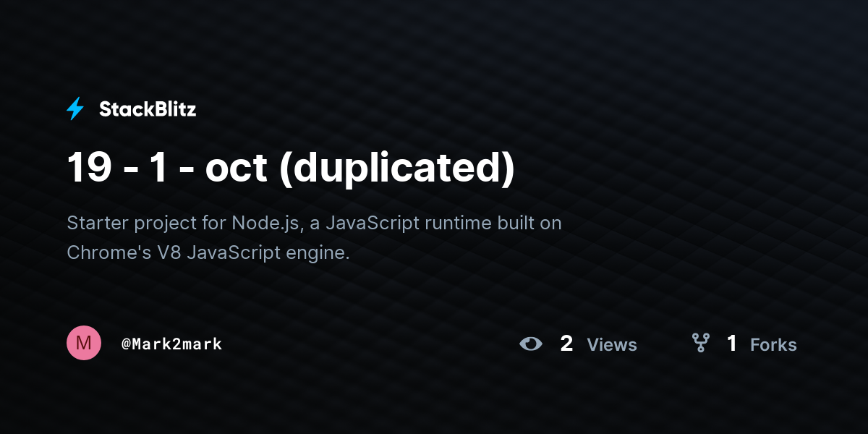Click the fork count number 1
This screenshot has width=868, height=434.
[732, 344]
